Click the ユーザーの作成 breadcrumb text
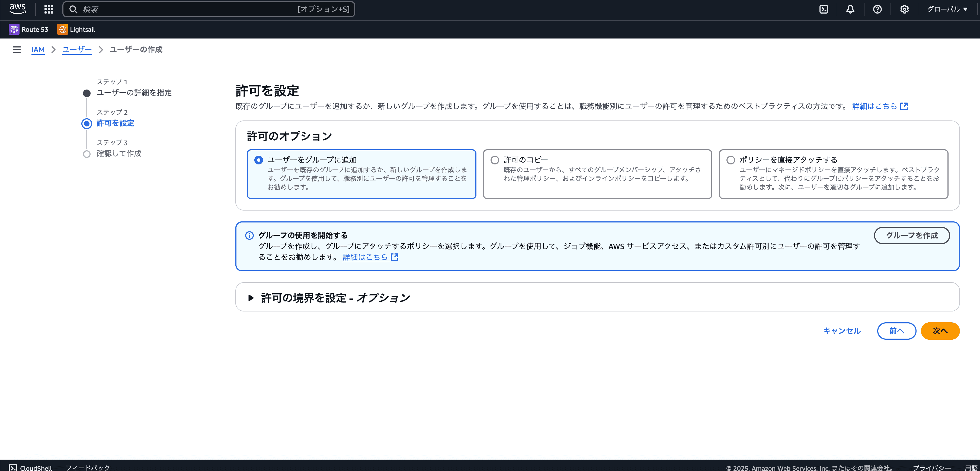 [136, 49]
